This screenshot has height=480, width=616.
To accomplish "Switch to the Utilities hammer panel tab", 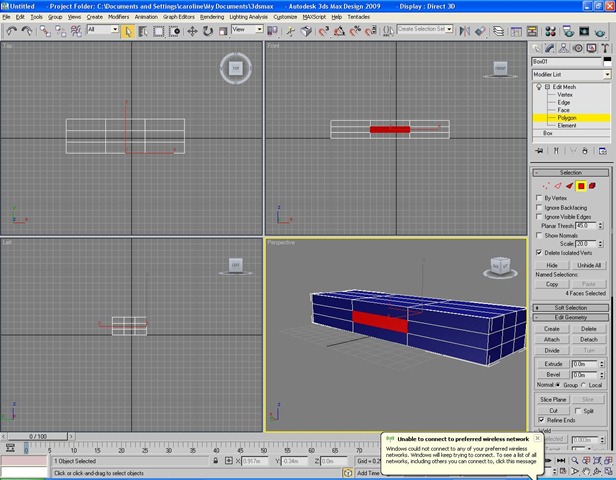I will 605,48.
